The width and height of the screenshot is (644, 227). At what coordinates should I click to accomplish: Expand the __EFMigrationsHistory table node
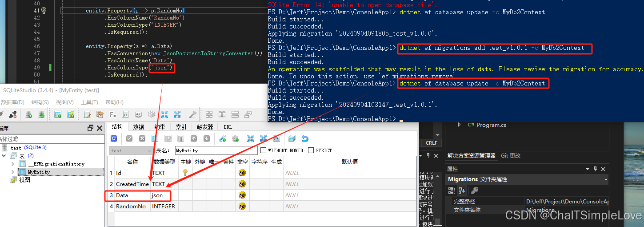click(x=12, y=164)
